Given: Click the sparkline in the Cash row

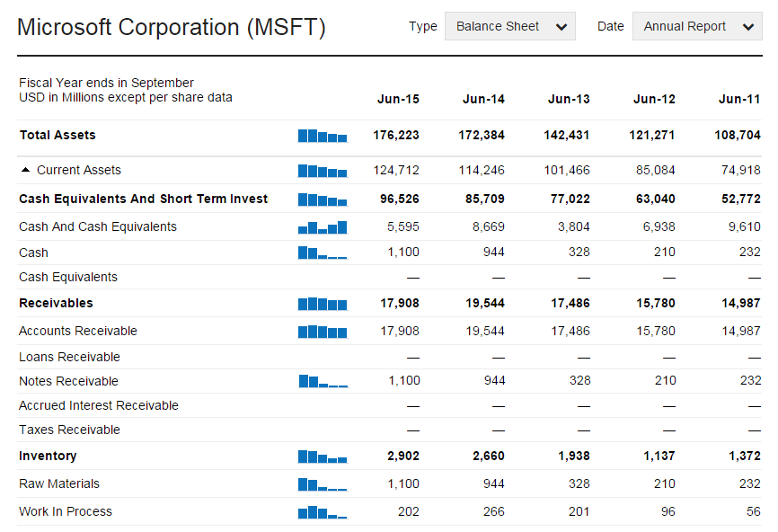Looking at the screenshot, I should 323,253.
